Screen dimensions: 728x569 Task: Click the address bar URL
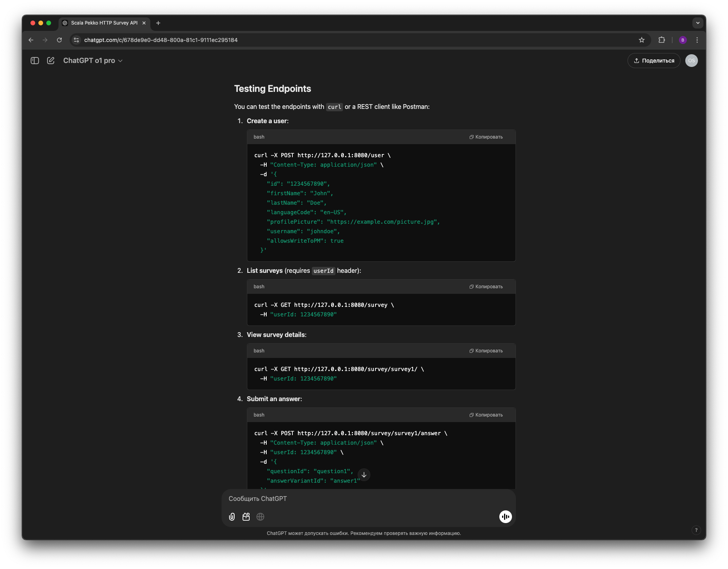tap(161, 40)
